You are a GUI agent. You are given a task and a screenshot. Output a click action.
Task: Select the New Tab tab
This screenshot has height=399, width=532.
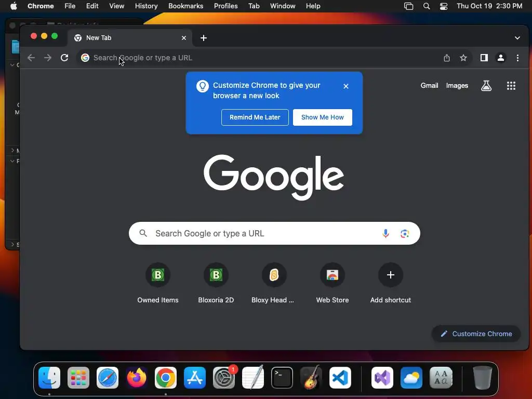pyautogui.click(x=130, y=38)
